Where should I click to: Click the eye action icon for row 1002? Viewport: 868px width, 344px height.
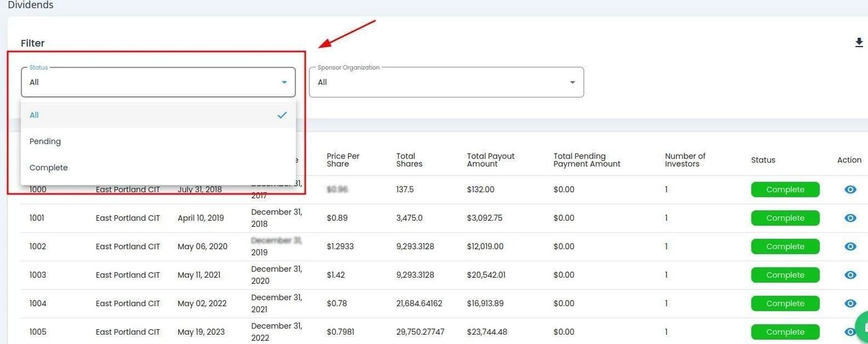point(850,247)
